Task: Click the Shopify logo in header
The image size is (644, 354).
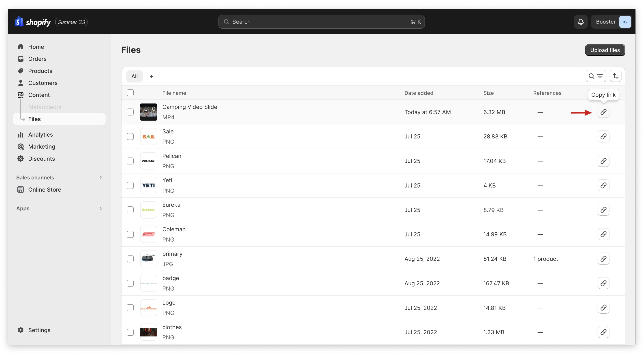Action: (x=33, y=22)
